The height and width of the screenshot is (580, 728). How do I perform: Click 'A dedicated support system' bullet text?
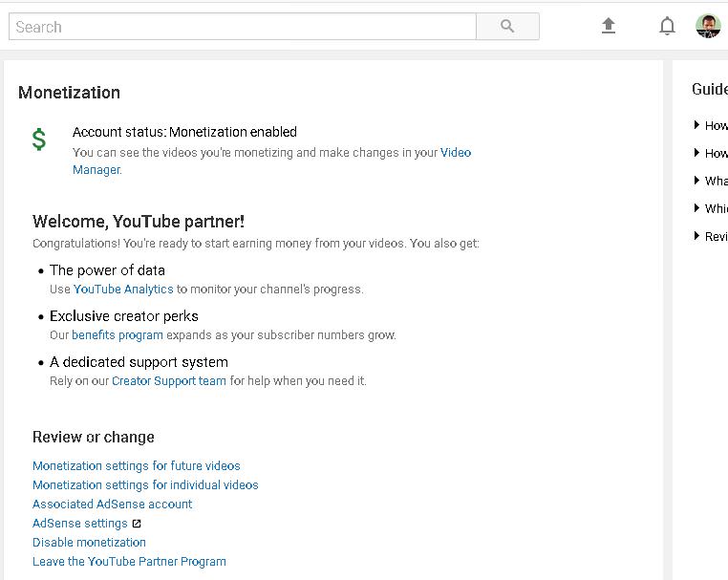click(x=139, y=362)
